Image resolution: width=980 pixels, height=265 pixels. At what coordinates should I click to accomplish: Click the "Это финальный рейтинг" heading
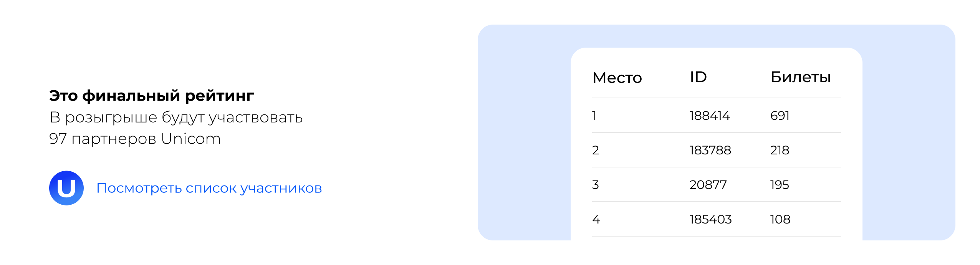(151, 96)
